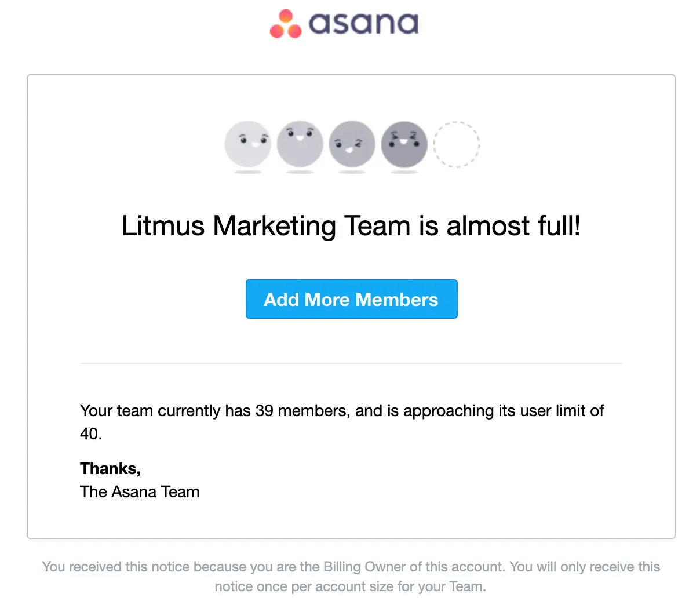The width and height of the screenshot is (700, 612).
Task: Click the Add More Members button
Action: click(351, 299)
